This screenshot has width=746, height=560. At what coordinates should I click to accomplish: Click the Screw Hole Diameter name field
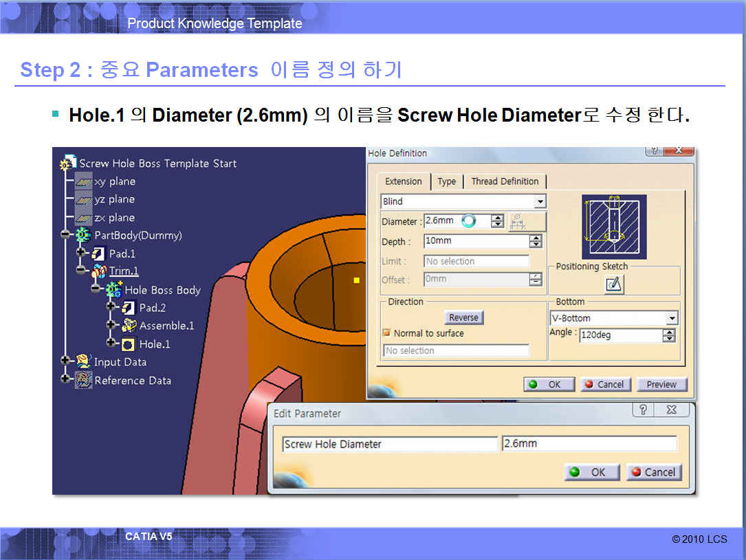click(389, 444)
